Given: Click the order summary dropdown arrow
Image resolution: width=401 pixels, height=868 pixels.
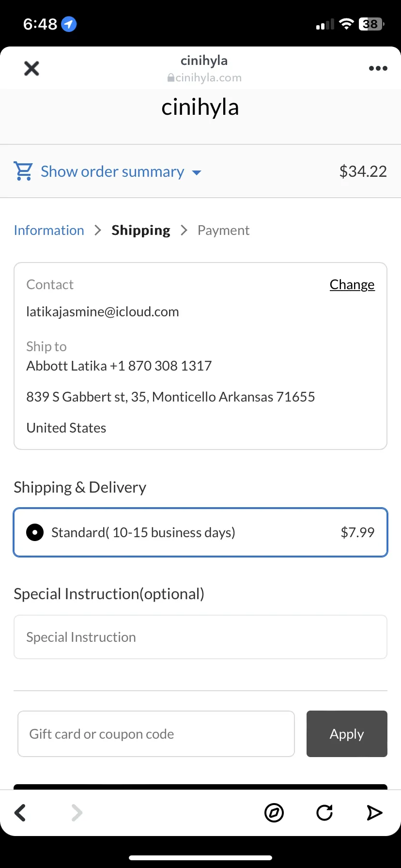Looking at the screenshot, I should click(x=197, y=172).
